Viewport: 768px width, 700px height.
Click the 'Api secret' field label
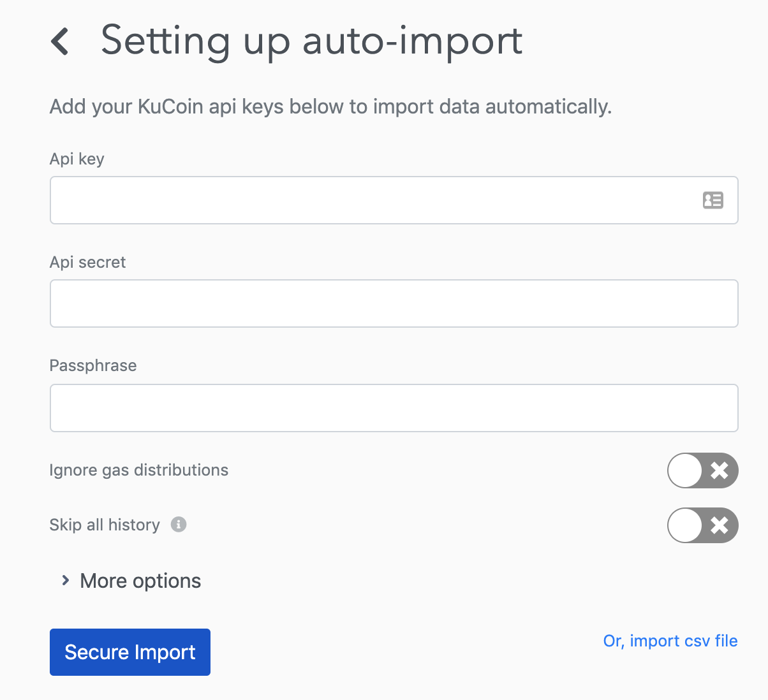[x=88, y=262]
